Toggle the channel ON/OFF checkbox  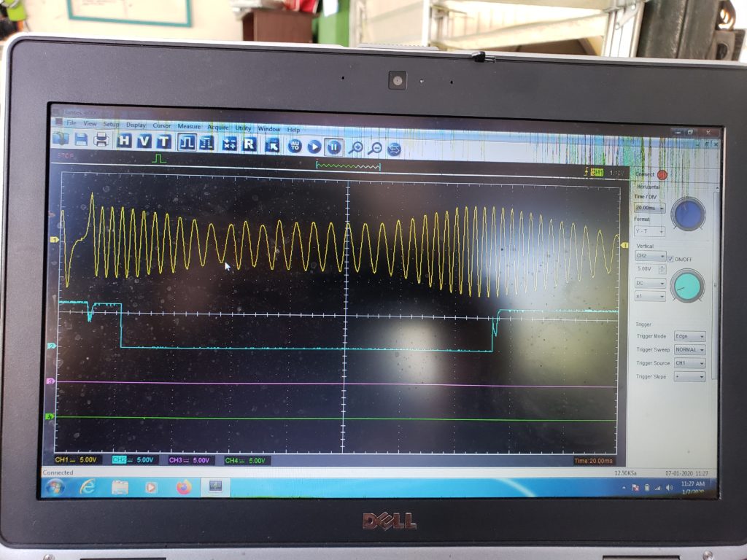tap(670, 259)
